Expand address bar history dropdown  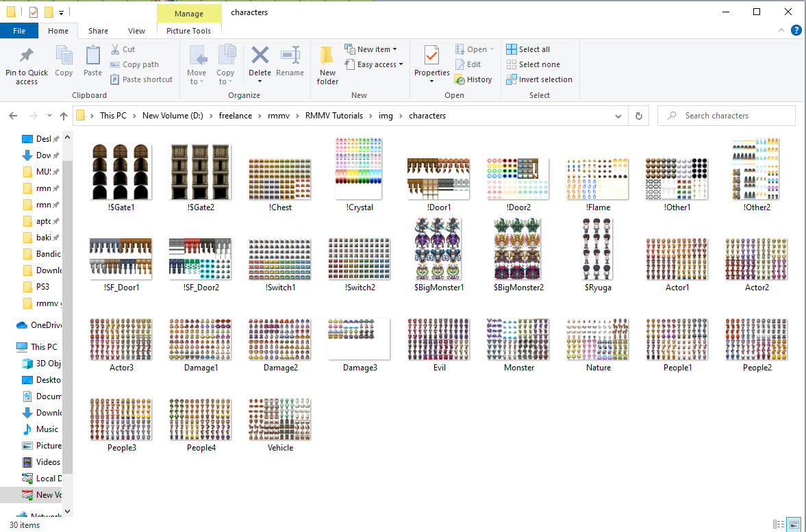618,116
